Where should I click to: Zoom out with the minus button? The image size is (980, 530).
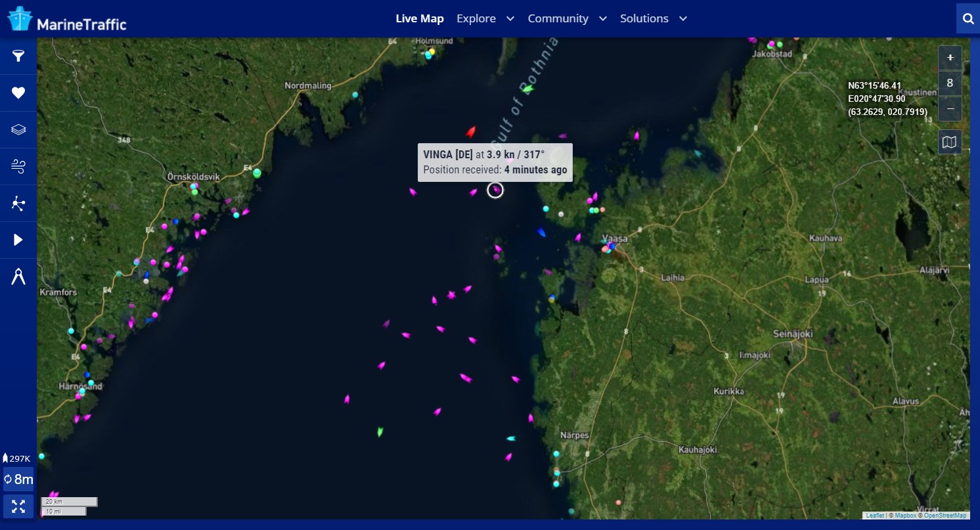(x=950, y=108)
